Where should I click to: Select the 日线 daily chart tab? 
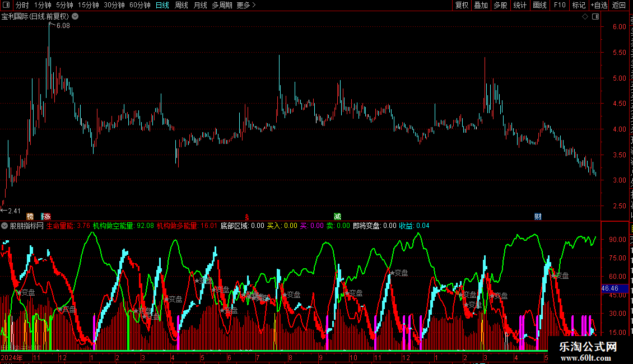coord(162,5)
